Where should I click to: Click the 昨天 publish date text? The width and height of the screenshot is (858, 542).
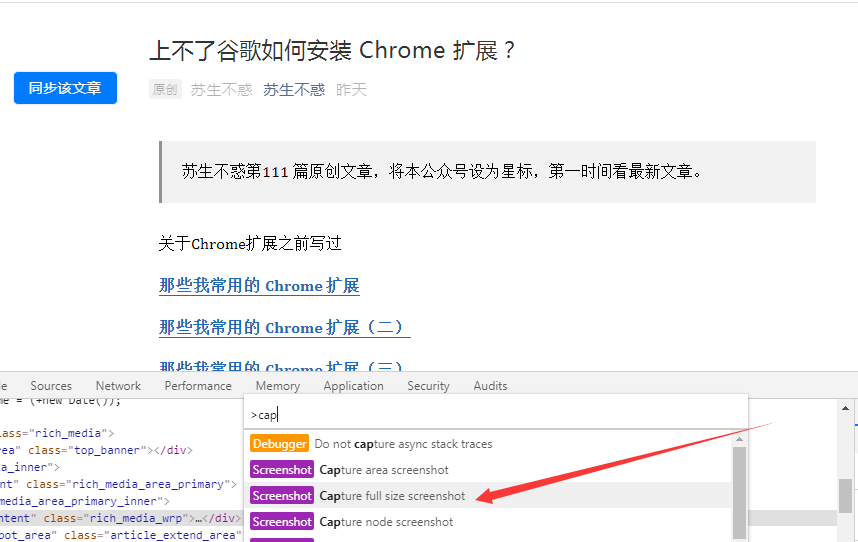tap(351, 90)
